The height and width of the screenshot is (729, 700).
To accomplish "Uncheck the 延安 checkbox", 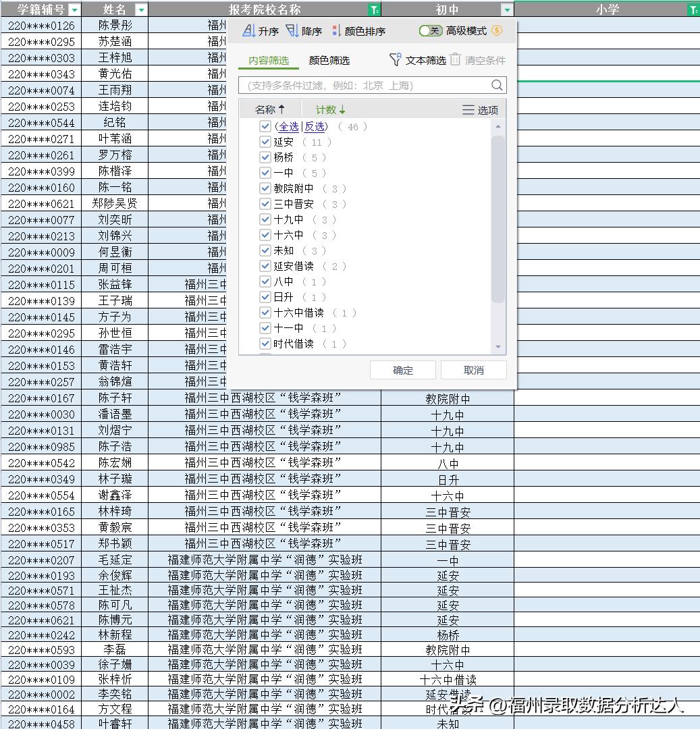I will 265,142.
